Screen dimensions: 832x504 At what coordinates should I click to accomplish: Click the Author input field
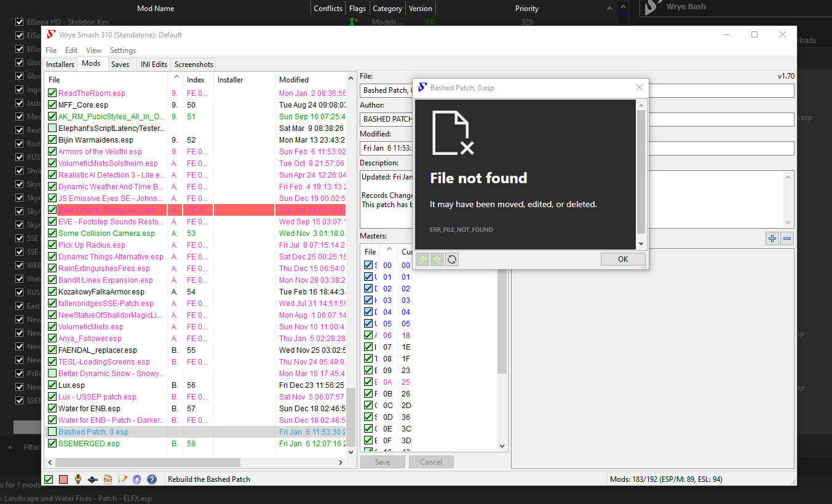coord(577,119)
